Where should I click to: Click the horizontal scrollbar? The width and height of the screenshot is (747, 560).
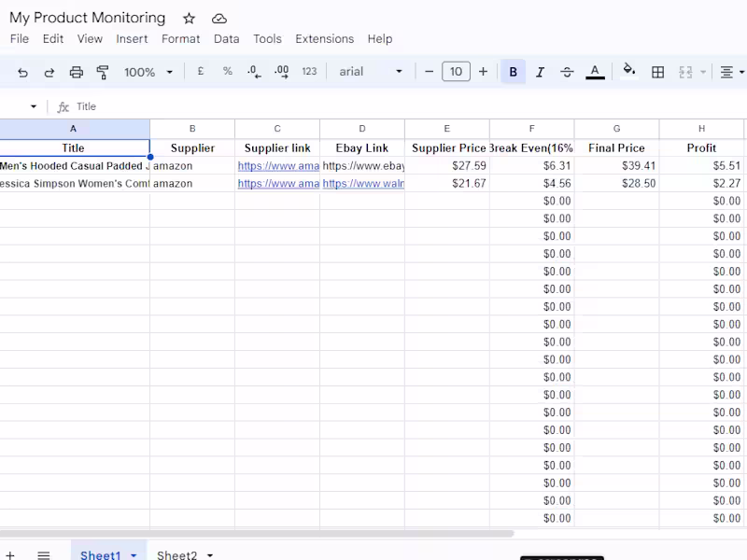tap(256, 533)
